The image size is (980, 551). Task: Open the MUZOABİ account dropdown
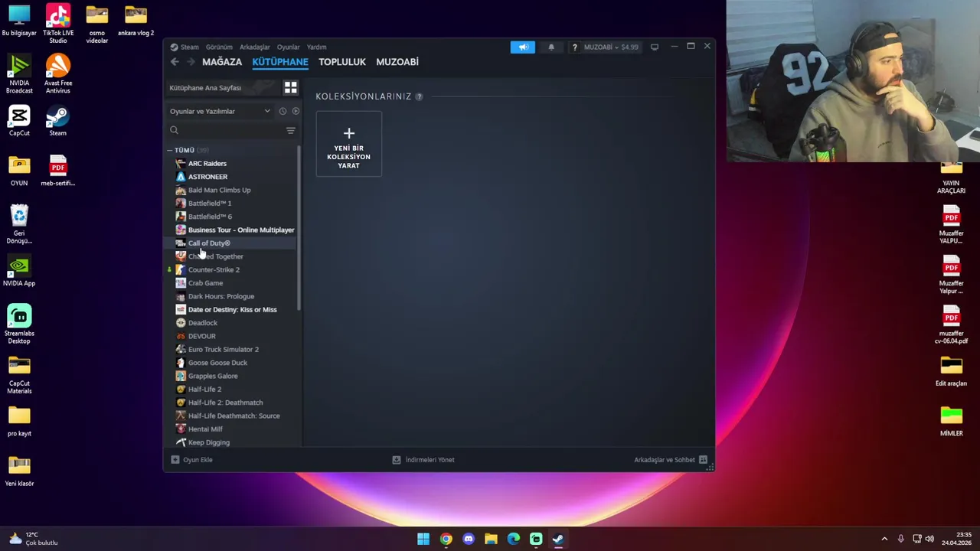[x=611, y=47]
